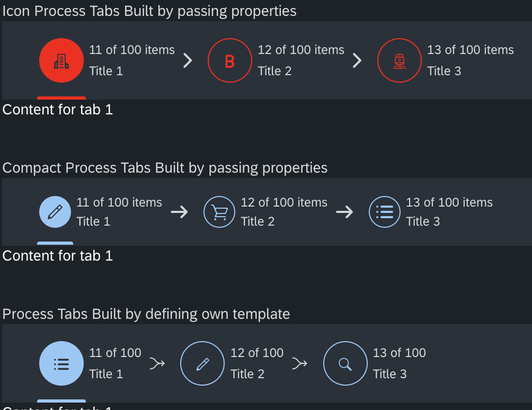Click the red progress underline below Title 1

61,97
